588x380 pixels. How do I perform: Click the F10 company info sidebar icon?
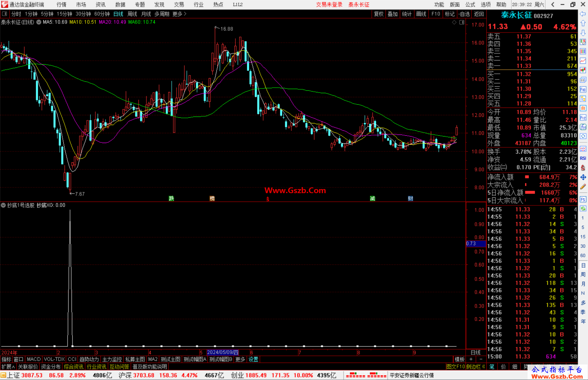point(583,89)
